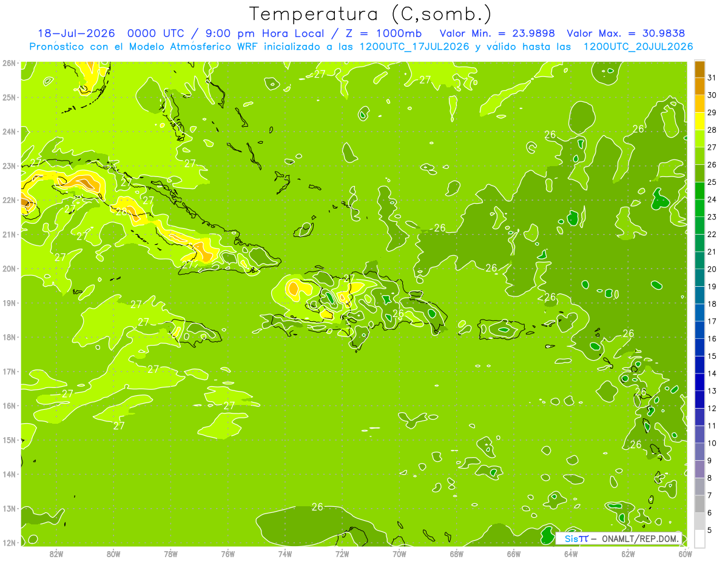
Task: Click the "Valor Min. = 23.9898" readout
Action: (x=498, y=33)
